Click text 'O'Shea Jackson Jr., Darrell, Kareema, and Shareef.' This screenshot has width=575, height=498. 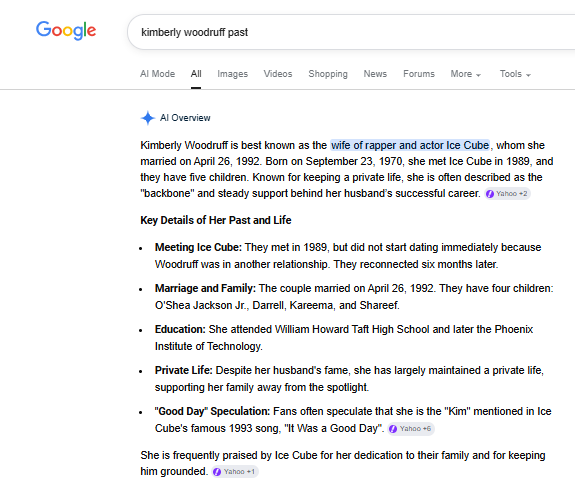pyautogui.click(x=277, y=305)
